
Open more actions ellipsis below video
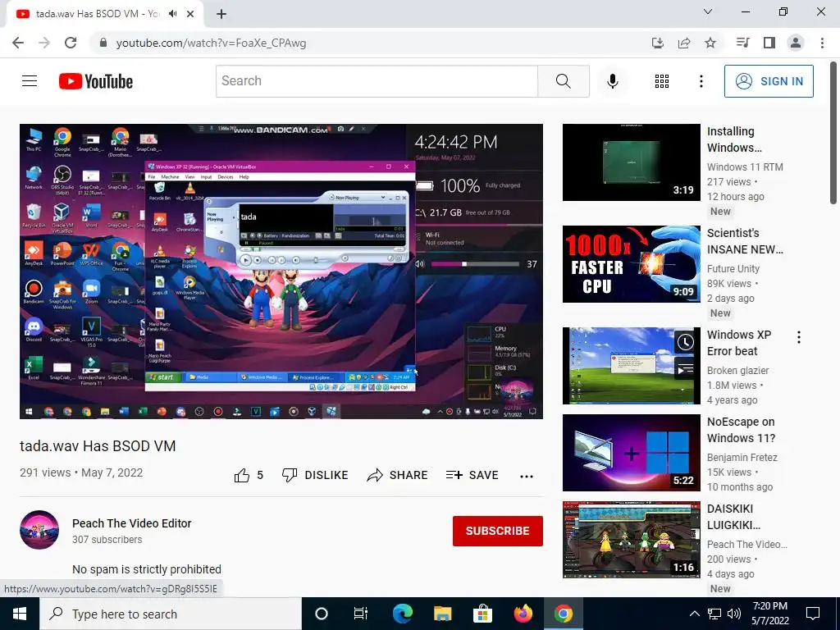(x=526, y=476)
